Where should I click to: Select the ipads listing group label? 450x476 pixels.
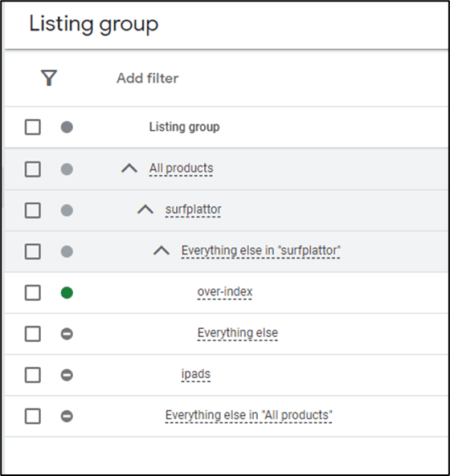coord(196,374)
